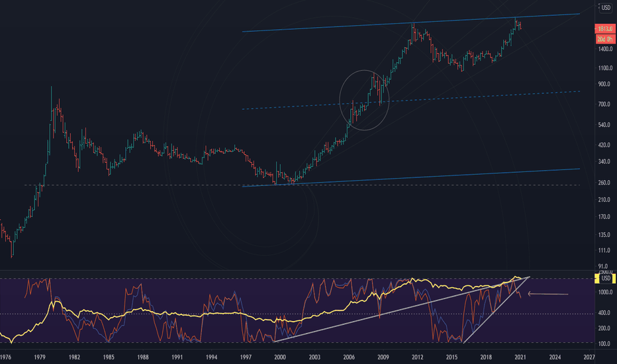Click the 2027 label on time axis
Screen dimensions: 617x364
pos(589,357)
